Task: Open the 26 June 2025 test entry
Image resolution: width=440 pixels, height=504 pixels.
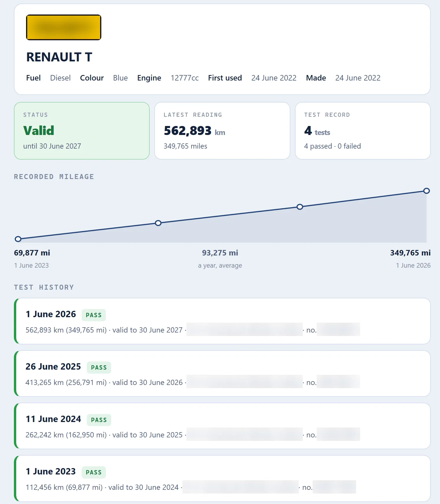Action: coord(222,373)
